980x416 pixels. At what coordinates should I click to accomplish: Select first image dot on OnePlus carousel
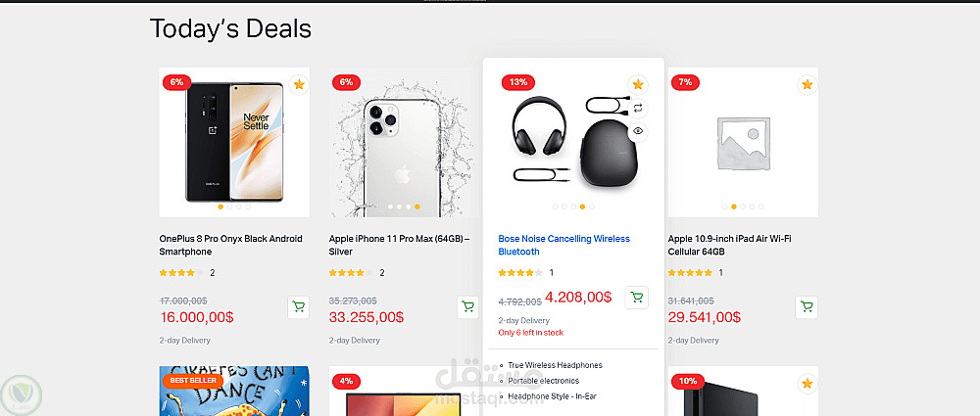[220, 208]
